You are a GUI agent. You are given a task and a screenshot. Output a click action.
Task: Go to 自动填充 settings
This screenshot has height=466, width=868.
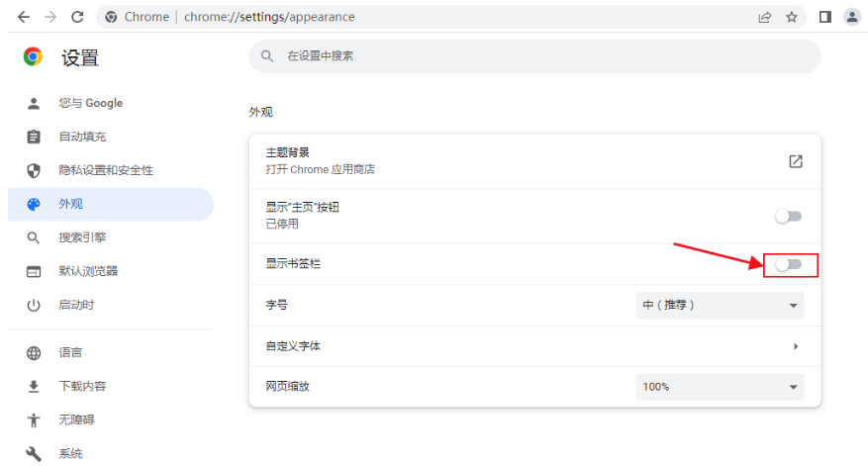(82, 137)
